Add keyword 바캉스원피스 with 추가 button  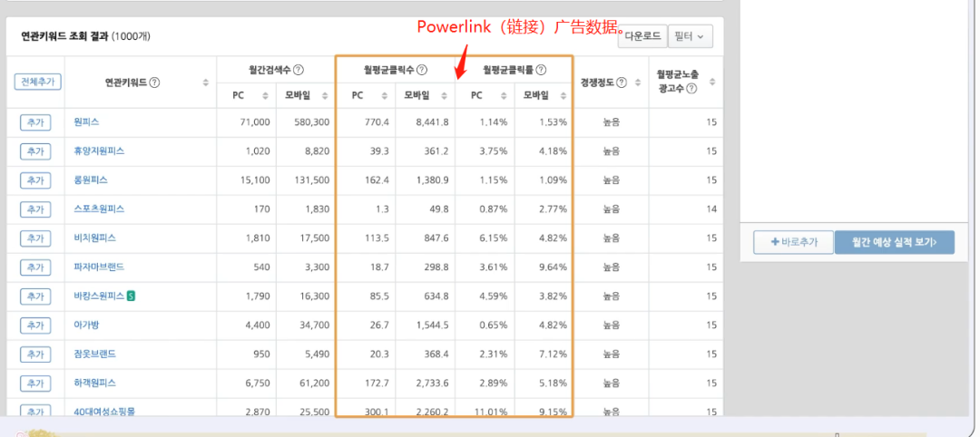(x=35, y=296)
